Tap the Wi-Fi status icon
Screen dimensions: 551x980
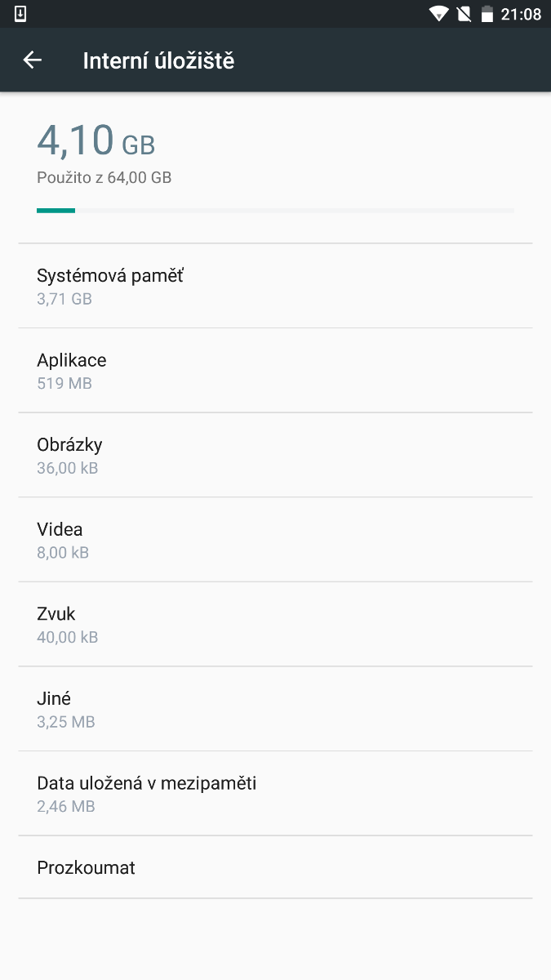coord(438,14)
